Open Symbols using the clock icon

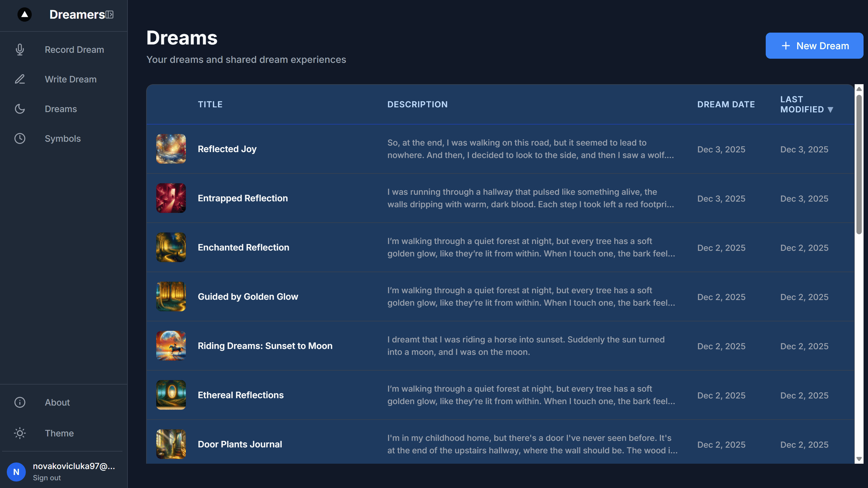(20, 138)
